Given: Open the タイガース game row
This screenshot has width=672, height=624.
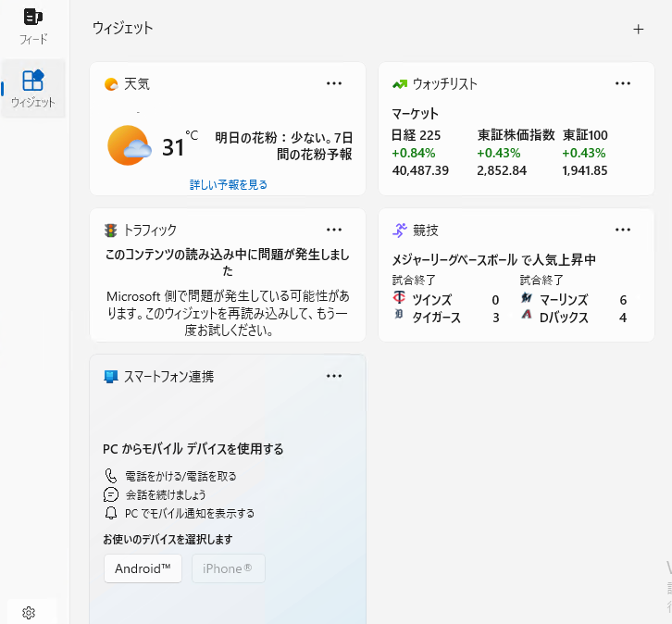Looking at the screenshot, I should click(x=446, y=318).
